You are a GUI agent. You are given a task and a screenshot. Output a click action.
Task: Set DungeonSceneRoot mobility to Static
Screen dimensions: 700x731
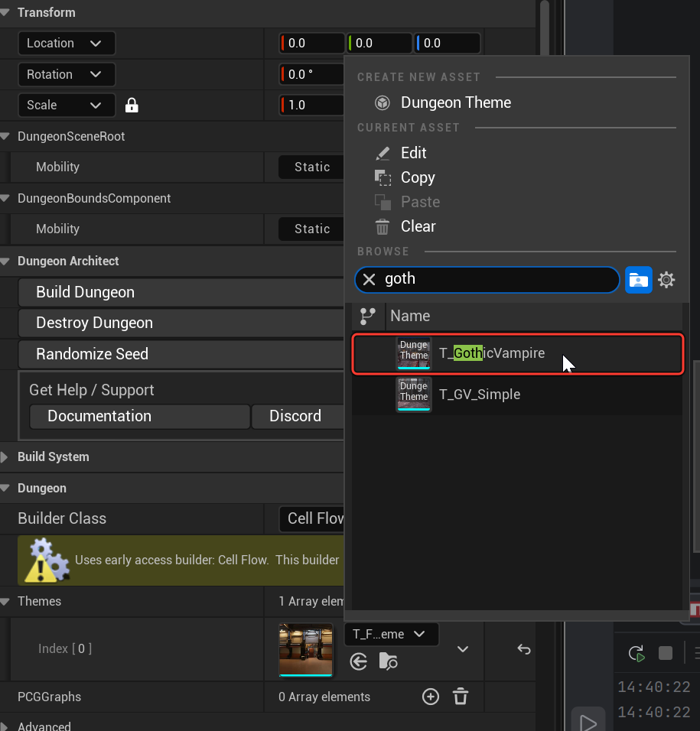(x=311, y=167)
